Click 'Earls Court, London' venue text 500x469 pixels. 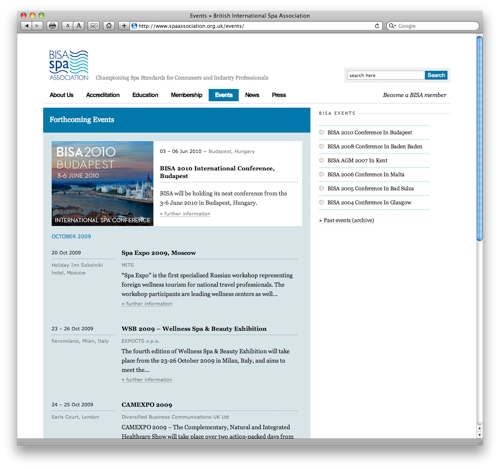tap(75, 417)
